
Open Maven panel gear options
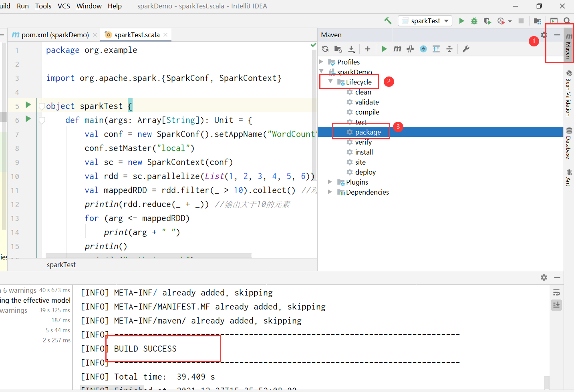click(x=544, y=35)
